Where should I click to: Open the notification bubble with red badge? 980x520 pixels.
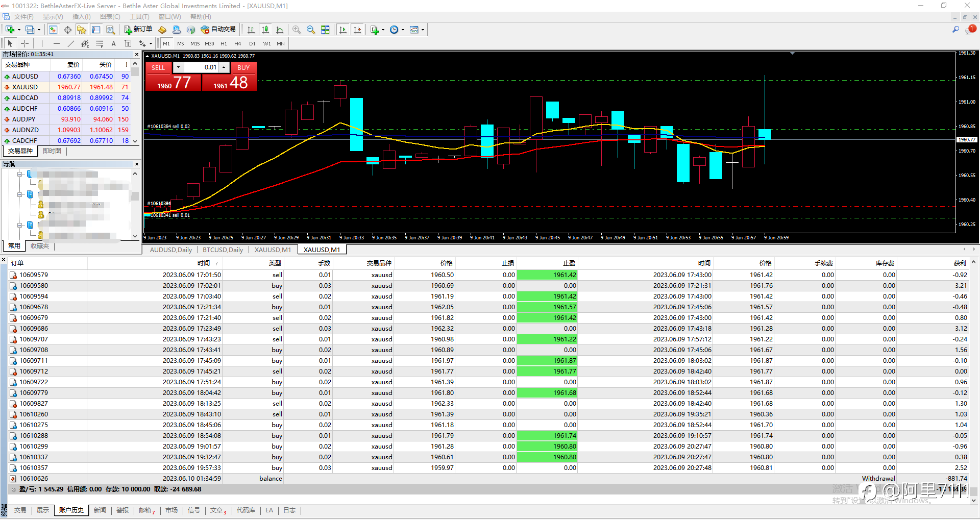point(971,30)
